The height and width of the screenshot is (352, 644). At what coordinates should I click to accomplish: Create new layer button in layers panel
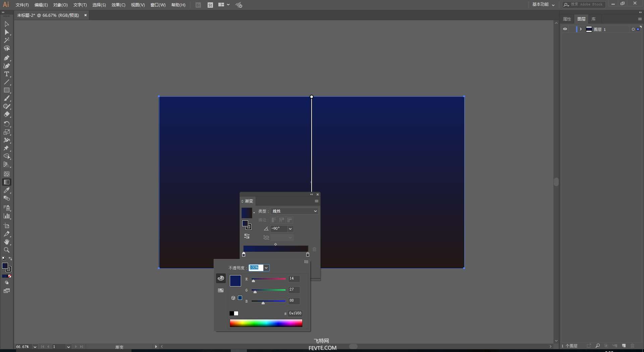click(x=624, y=346)
